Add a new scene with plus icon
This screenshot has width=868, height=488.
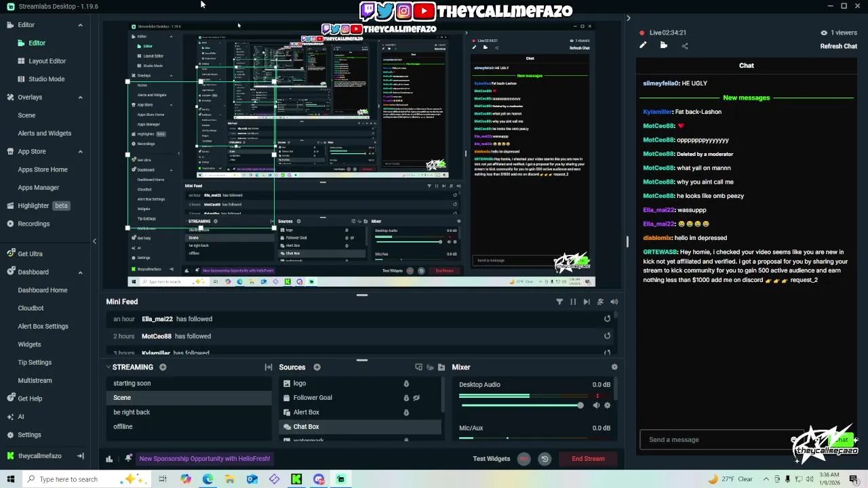pos(163,367)
